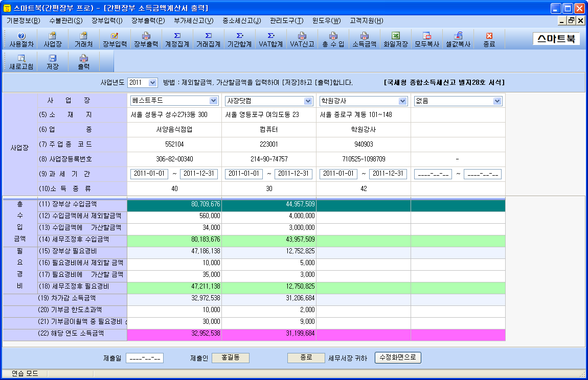This screenshot has width=588, height=380.
Task: Click 사장닷컴 period start date field
Action: point(244,174)
